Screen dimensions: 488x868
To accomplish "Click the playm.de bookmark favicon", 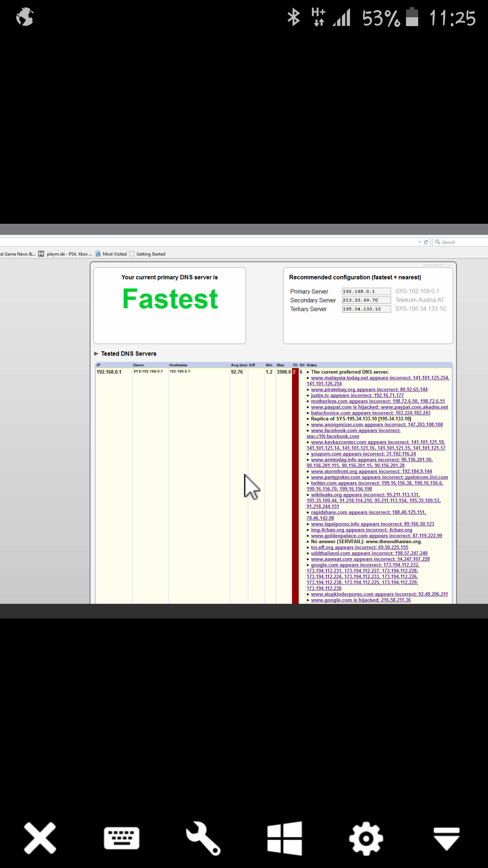I will [x=41, y=254].
